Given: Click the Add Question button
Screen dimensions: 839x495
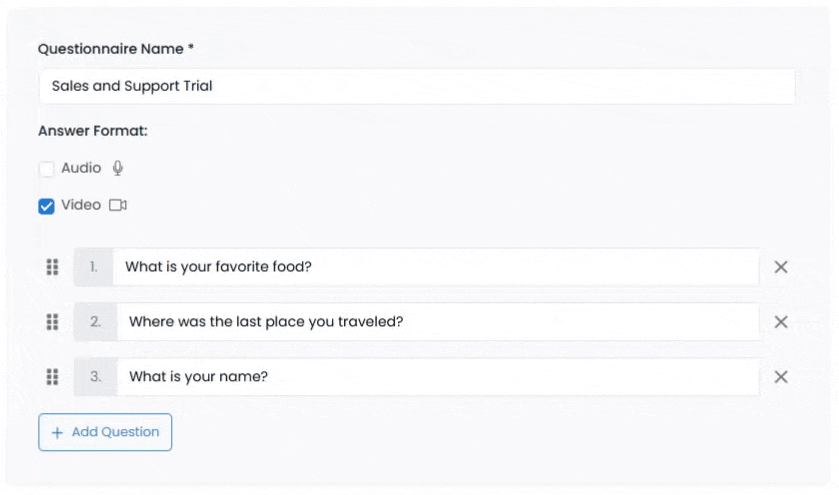Looking at the screenshot, I should 105,432.
